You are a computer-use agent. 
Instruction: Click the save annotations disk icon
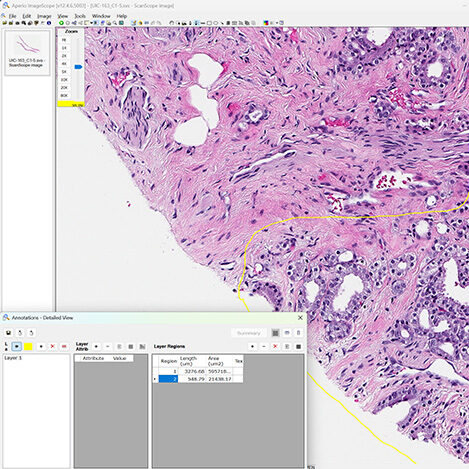(x=9, y=333)
